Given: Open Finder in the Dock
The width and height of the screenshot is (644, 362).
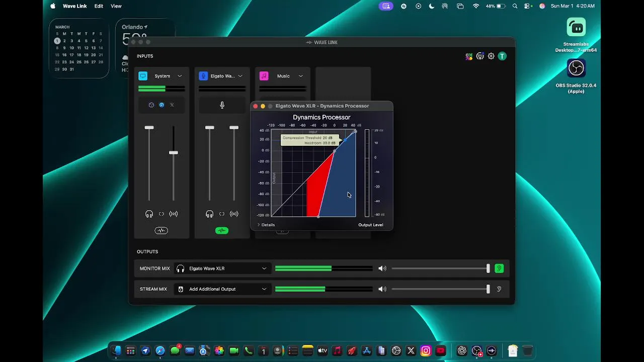Looking at the screenshot, I should click(116, 351).
